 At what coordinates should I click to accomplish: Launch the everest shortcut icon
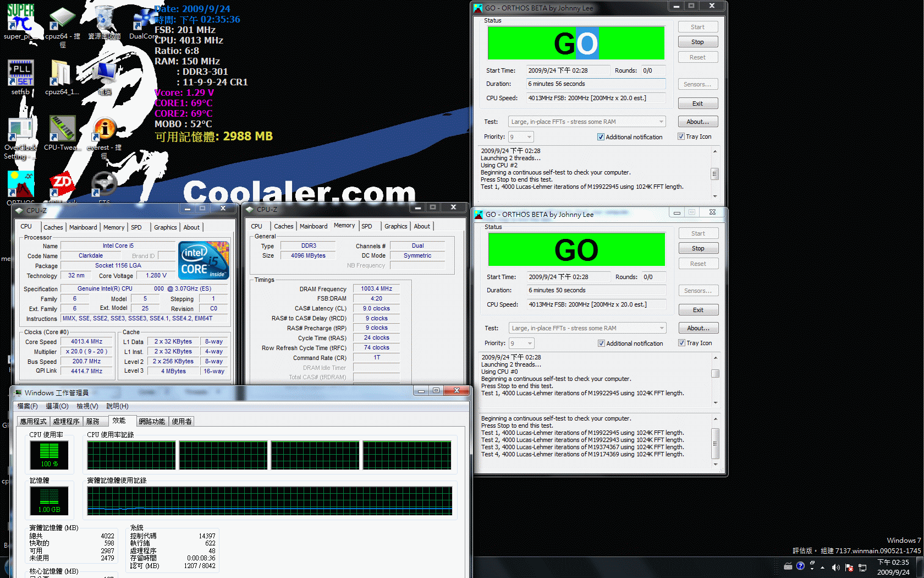(103, 129)
